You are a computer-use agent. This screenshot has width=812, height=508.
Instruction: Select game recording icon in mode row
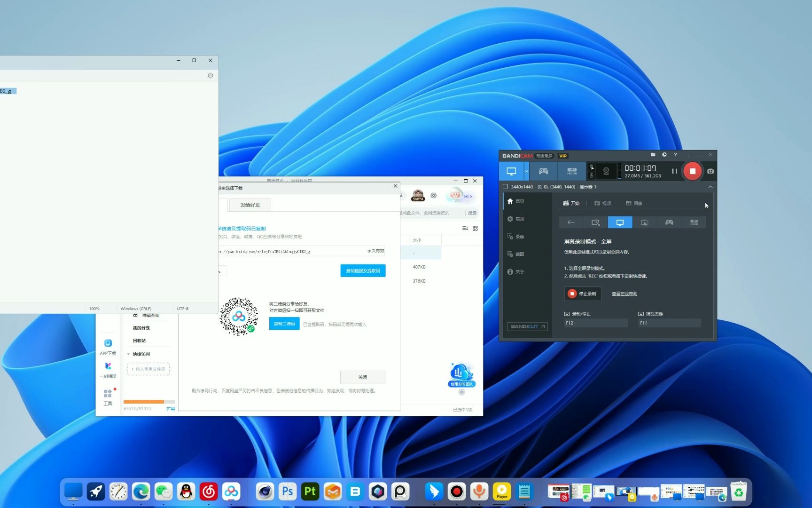point(669,222)
